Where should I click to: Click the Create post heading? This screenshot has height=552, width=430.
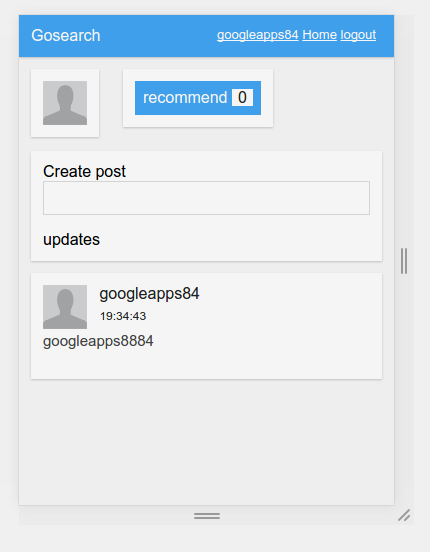pos(84,172)
